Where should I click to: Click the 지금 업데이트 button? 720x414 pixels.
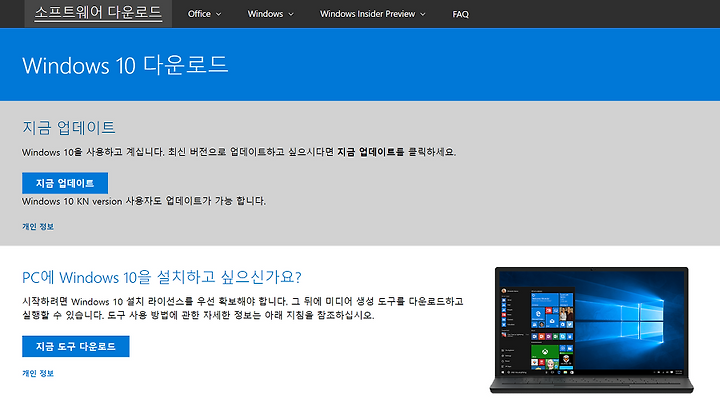click(x=65, y=183)
